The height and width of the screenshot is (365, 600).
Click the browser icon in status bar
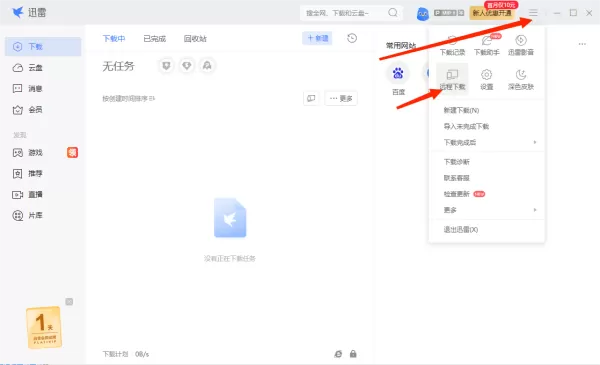pos(338,354)
